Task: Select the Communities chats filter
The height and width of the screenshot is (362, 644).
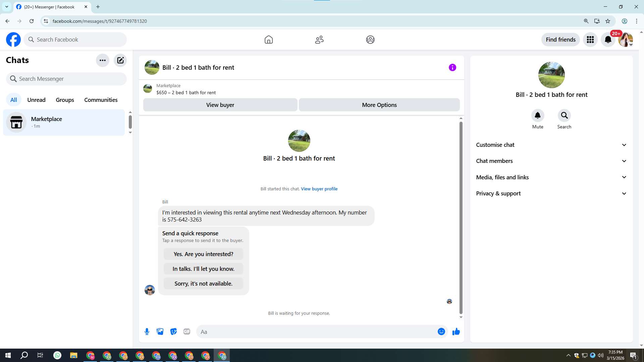Action: tap(101, 100)
